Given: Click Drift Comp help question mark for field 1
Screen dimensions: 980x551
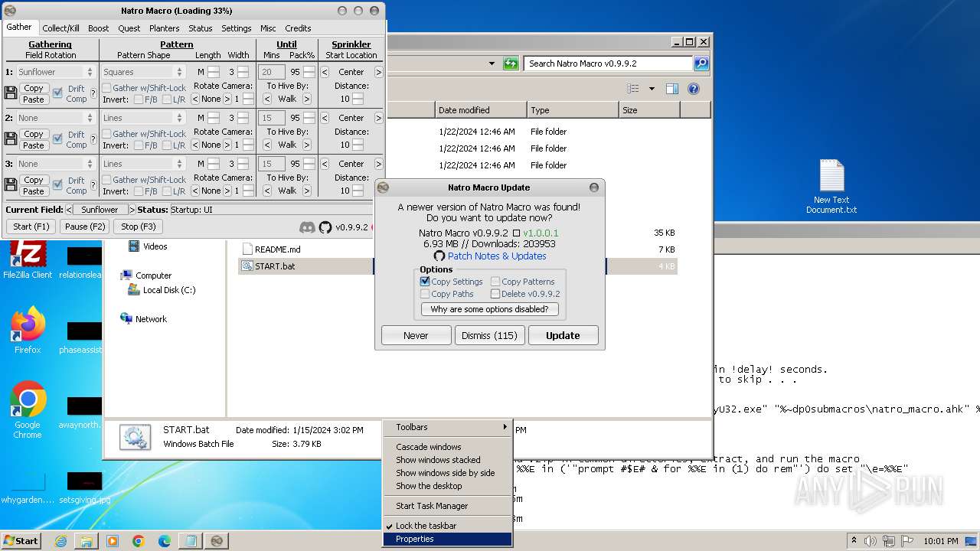Looking at the screenshot, I should pos(93,93).
